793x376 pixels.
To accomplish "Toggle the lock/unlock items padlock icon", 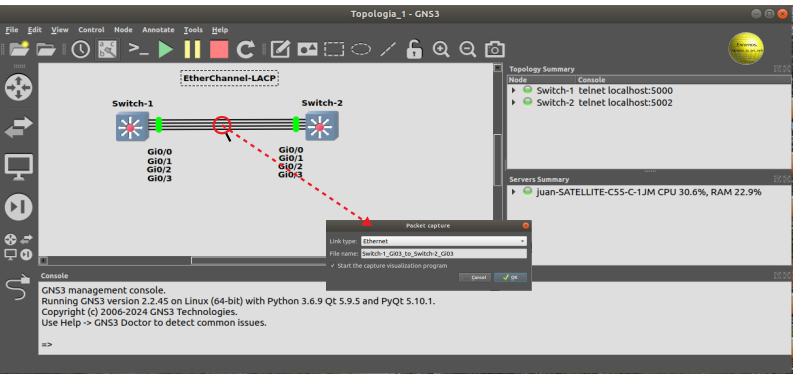I will click(414, 49).
